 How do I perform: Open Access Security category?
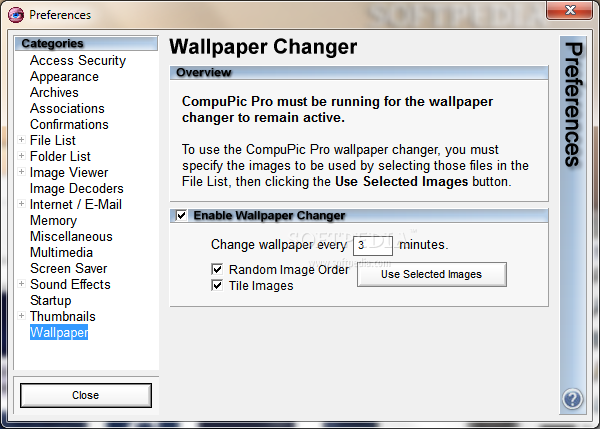click(x=78, y=60)
